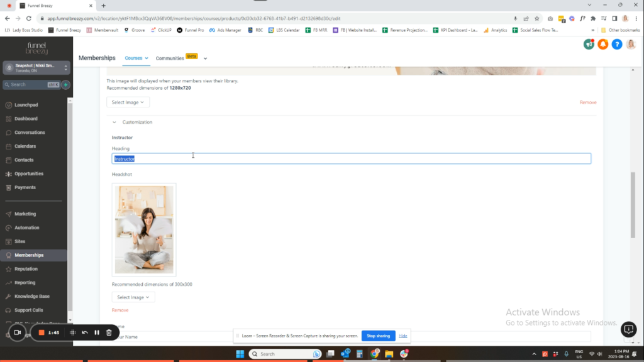
Task: Click the Remove link below the headshot
Action: (x=120, y=310)
